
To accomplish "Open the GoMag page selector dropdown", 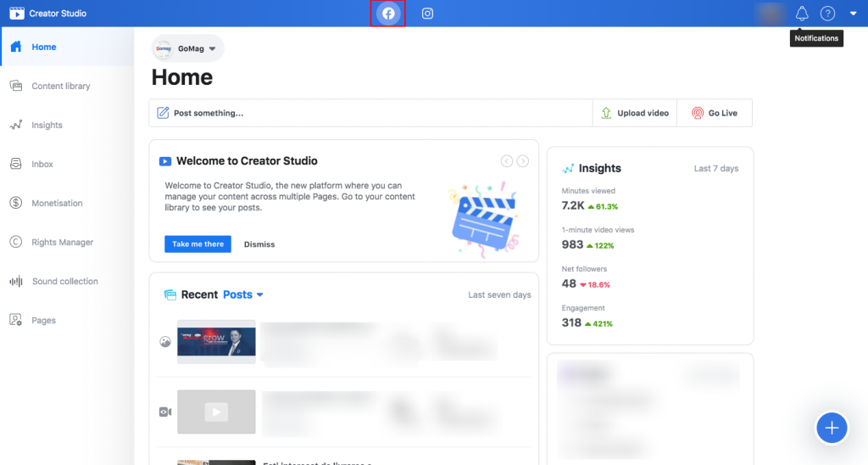I will (187, 48).
